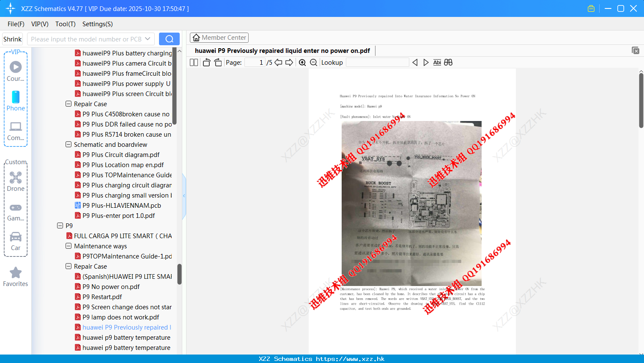
Task: Select the huawei P9 Previously repaired tab
Action: (282, 51)
